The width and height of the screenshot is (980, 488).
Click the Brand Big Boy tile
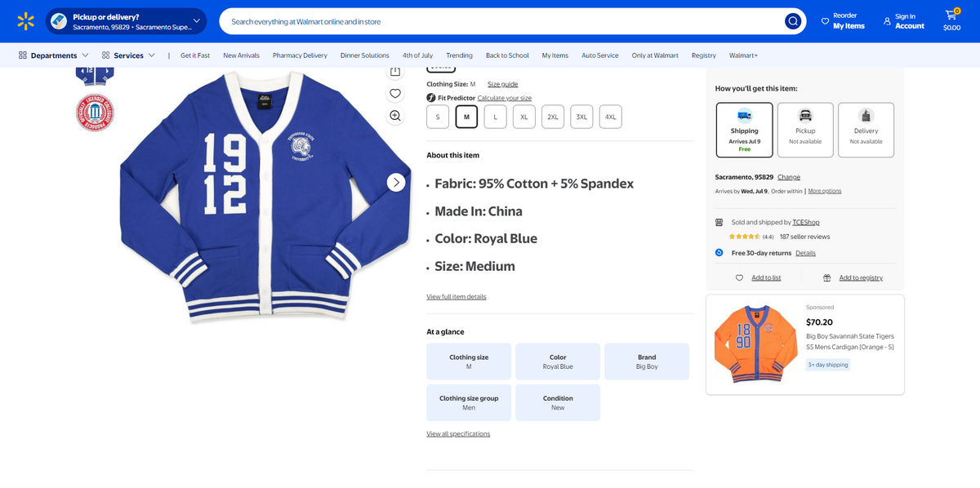[x=647, y=362]
